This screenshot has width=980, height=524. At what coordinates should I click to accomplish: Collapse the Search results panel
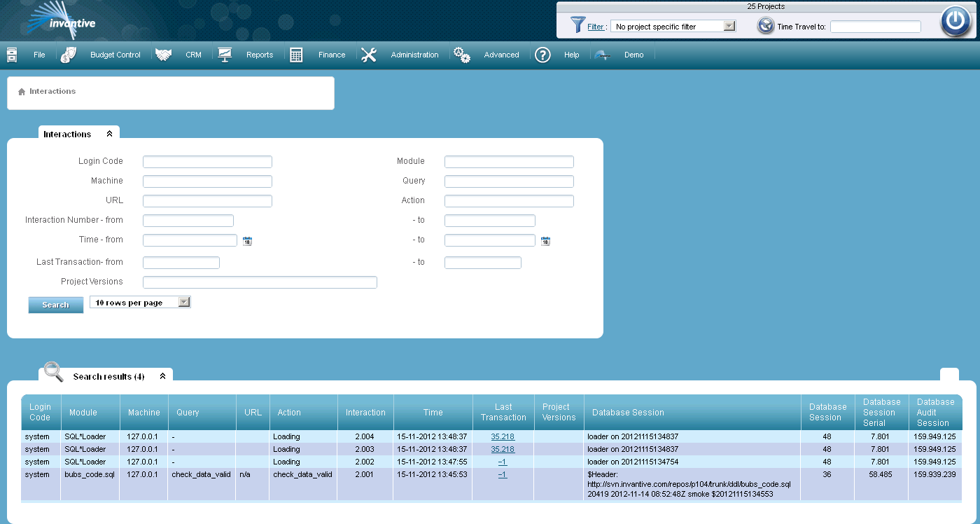tap(162, 376)
